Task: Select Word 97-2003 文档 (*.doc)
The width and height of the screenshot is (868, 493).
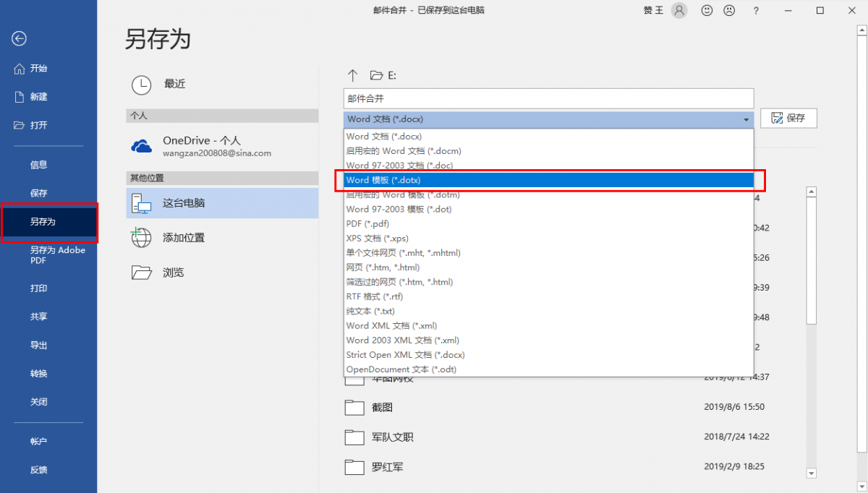Action: [x=549, y=166]
